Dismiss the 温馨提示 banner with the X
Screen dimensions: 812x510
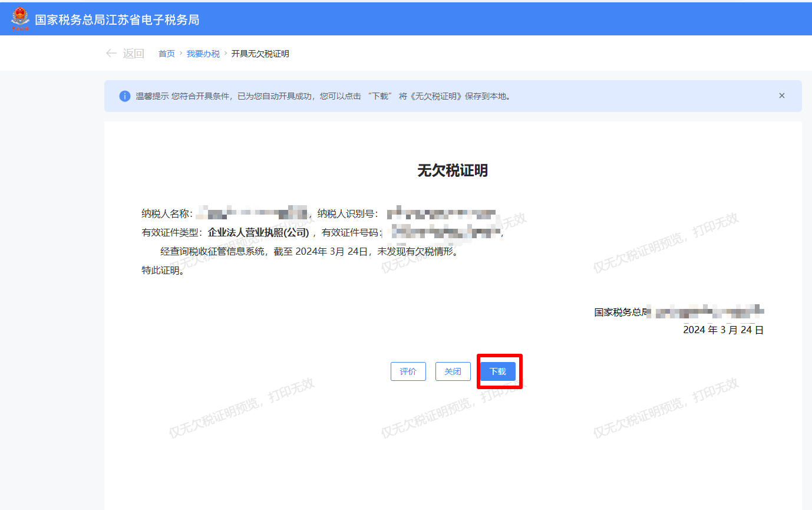click(782, 96)
